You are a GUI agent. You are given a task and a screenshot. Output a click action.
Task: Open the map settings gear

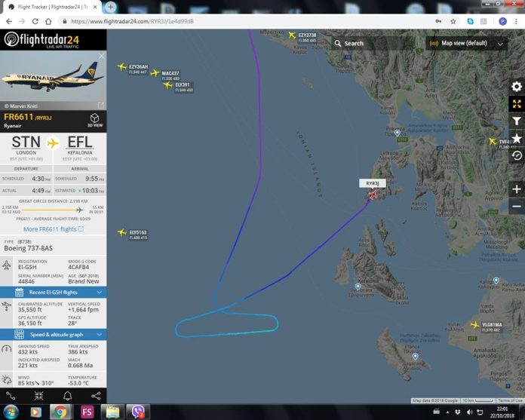pos(516,87)
